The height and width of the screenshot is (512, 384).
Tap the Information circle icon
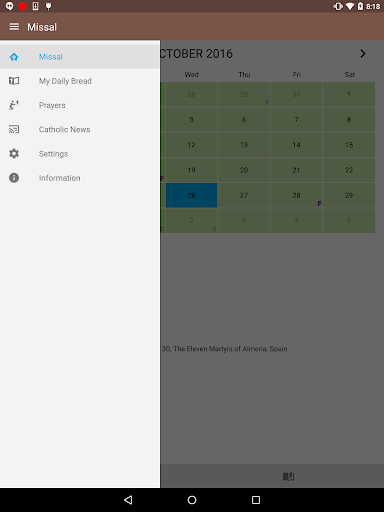[x=14, y=178]
